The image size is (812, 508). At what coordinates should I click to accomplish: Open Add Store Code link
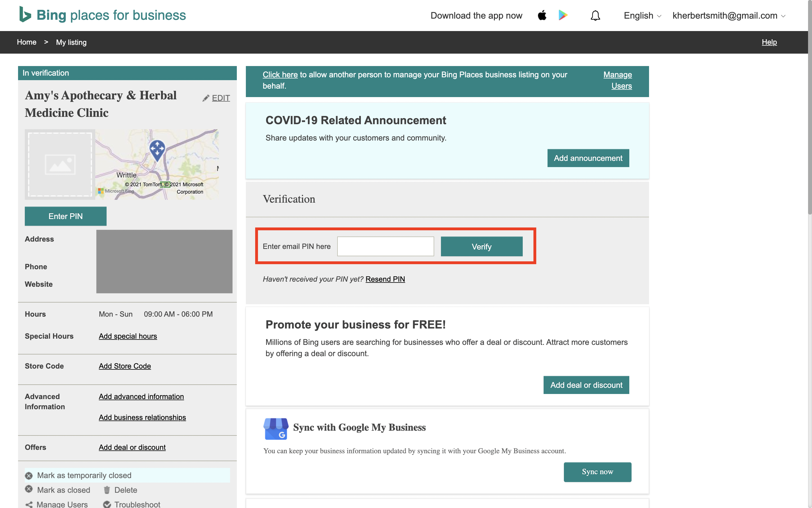coord(125,366)
